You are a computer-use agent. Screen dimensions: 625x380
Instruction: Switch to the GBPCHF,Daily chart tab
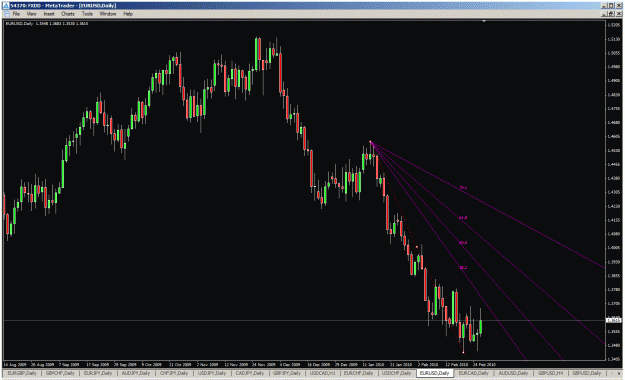click(60, 373)
